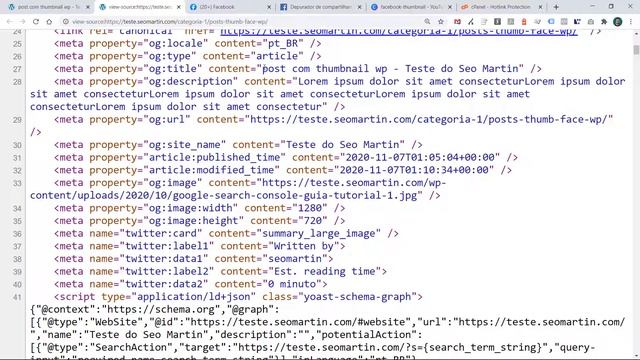
Task: View site information icon in address bar
Action: pyautogui.click(x=65, y=22)
